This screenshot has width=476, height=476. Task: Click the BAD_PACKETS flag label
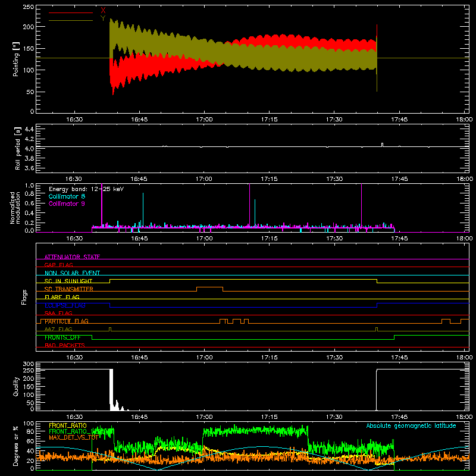click(65, 345)
